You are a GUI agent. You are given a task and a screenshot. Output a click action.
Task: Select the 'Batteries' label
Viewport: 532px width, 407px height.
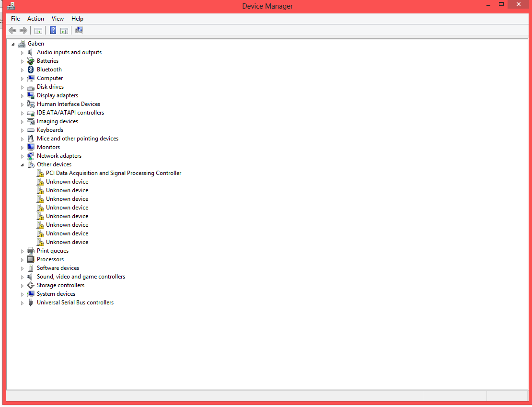pyautogui.click(x=47, y=61)
